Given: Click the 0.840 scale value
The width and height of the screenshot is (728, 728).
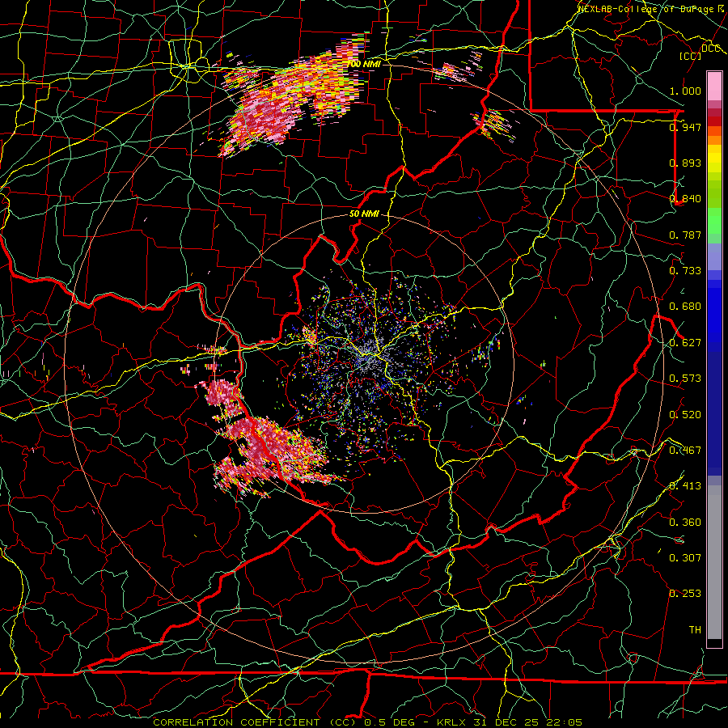Looking at the screenshot, I should pos(685,199).
